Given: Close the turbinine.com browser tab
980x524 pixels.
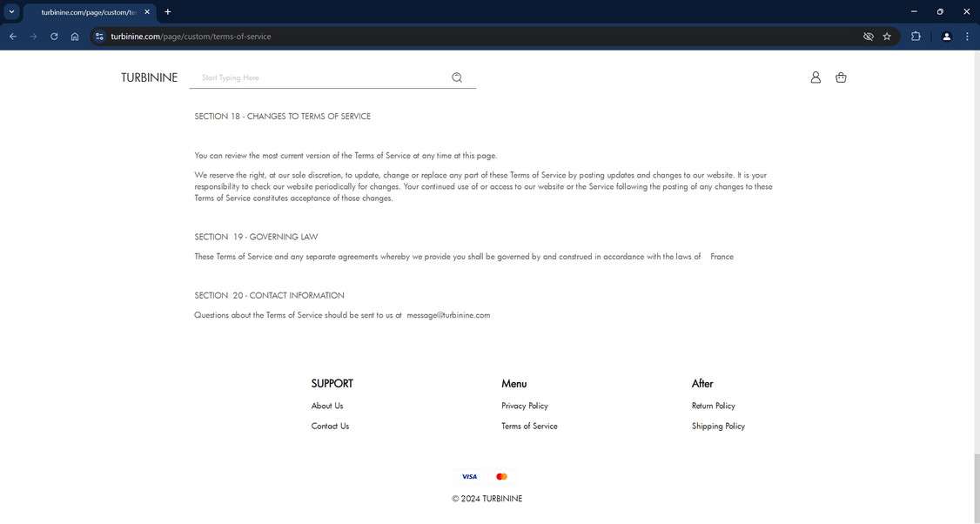Looking at the screenshot, I should tap(147, 12).
